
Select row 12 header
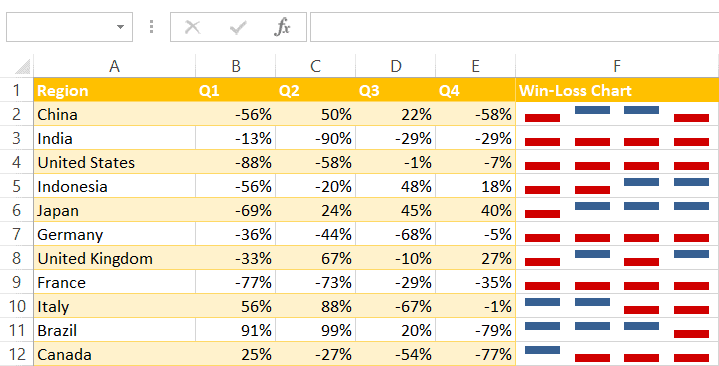(x=17, y=354)
